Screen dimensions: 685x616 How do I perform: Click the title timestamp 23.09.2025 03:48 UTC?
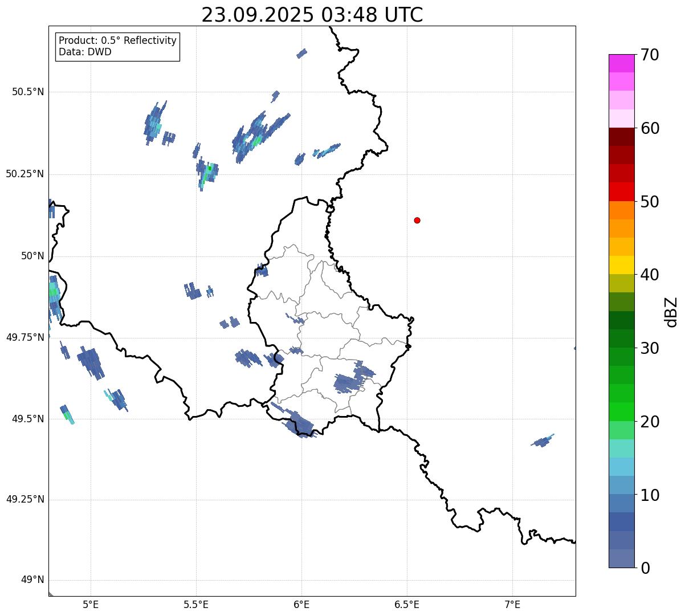[312, 15]
